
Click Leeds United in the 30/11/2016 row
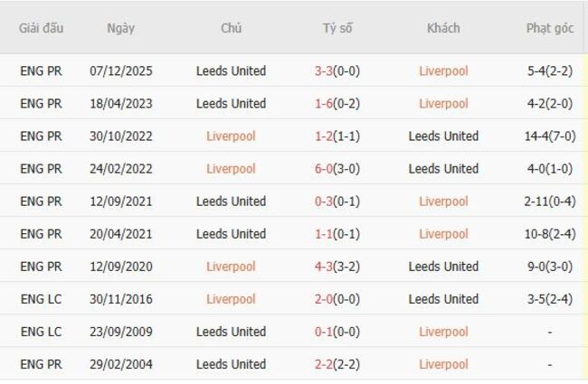click(443, 299)
